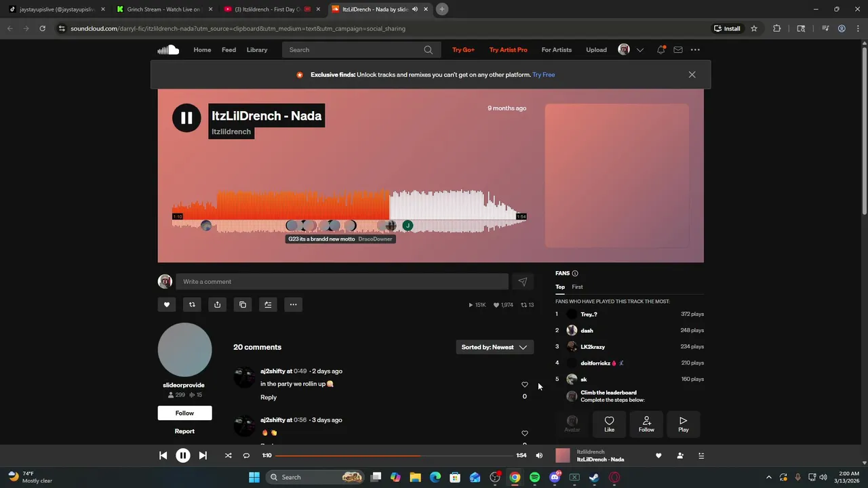868x488 pixels.
Task: Open the More options ellipsis under the comment box
Action: (x=293, y=304)
